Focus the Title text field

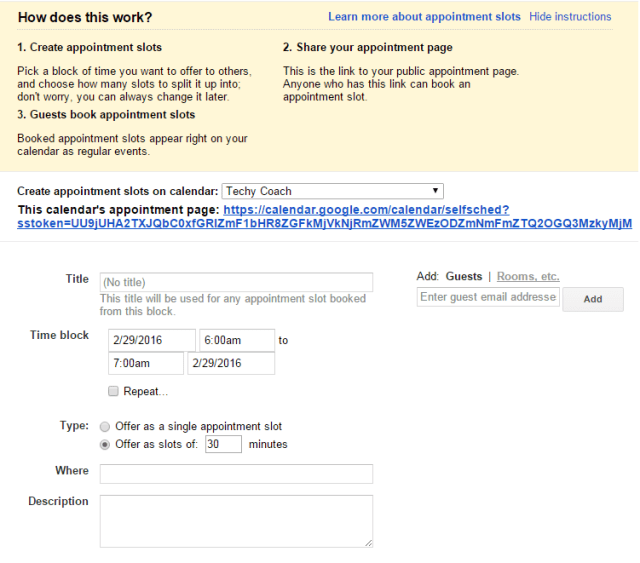pyautogui.click(x=236, y=283)
